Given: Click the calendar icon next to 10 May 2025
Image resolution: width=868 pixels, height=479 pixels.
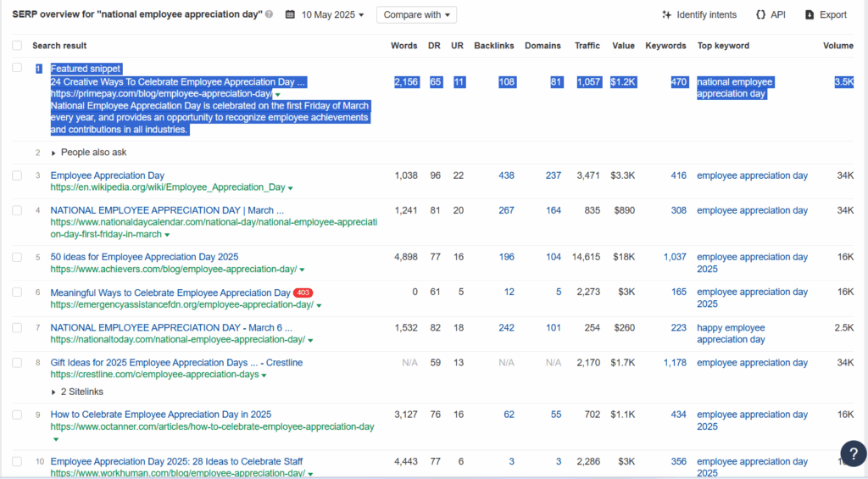Looking at the screenshot, I should point(290,14).
